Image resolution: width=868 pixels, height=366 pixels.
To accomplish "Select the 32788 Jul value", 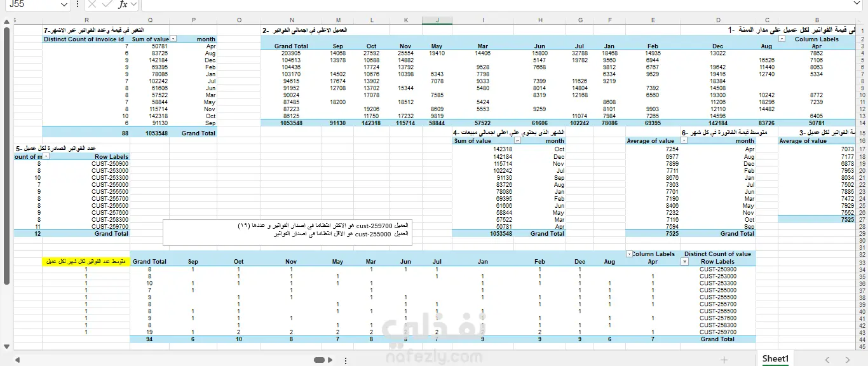I will (x=580, y=53).
